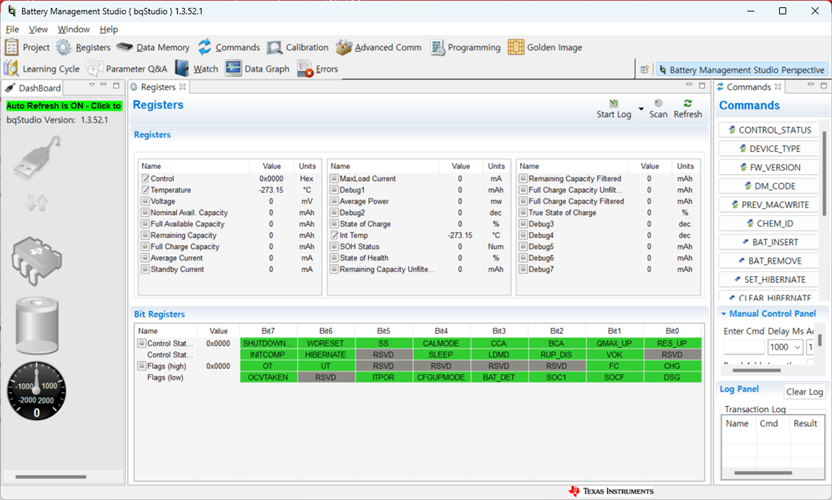The height and width of the screenshot is (500, 832).
Task: Click the current gauge dial
Action: point(37,391)
